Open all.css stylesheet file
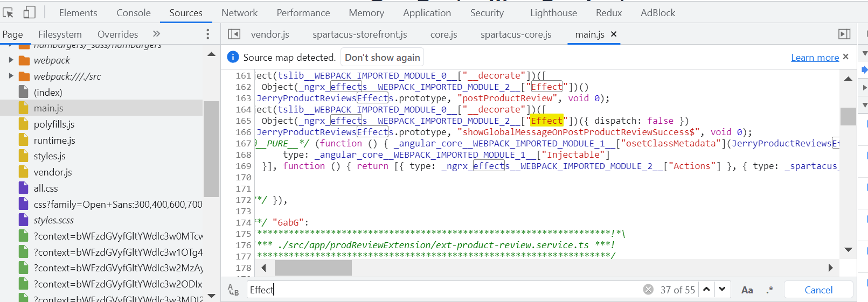868x302 pixels. [x=46, y=188]
